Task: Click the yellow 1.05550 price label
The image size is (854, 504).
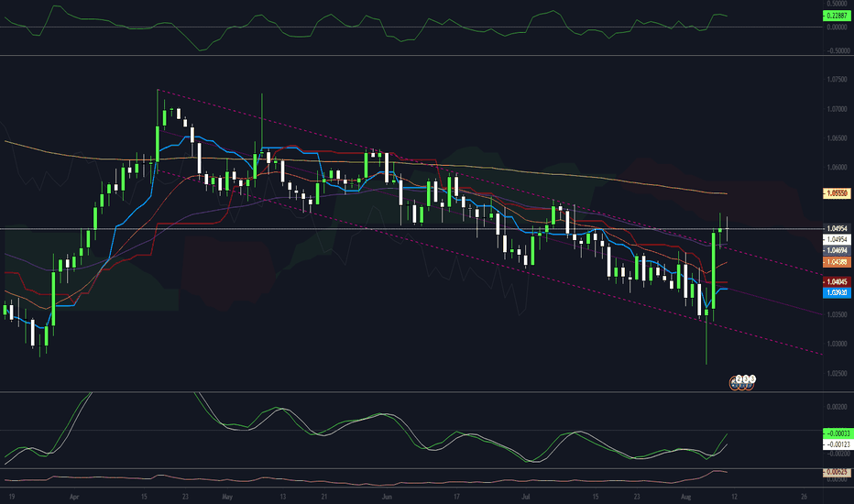Action: [836, 192]
